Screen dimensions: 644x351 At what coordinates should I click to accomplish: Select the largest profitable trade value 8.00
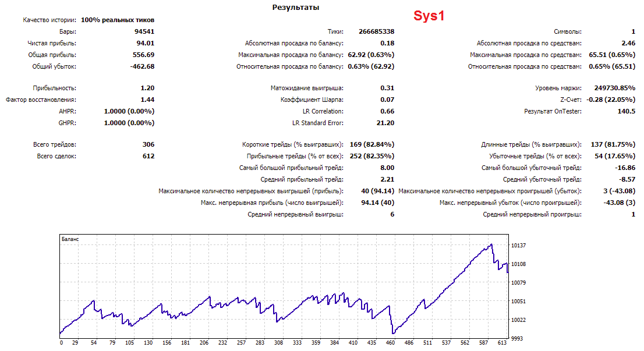(x=387, y=168)
